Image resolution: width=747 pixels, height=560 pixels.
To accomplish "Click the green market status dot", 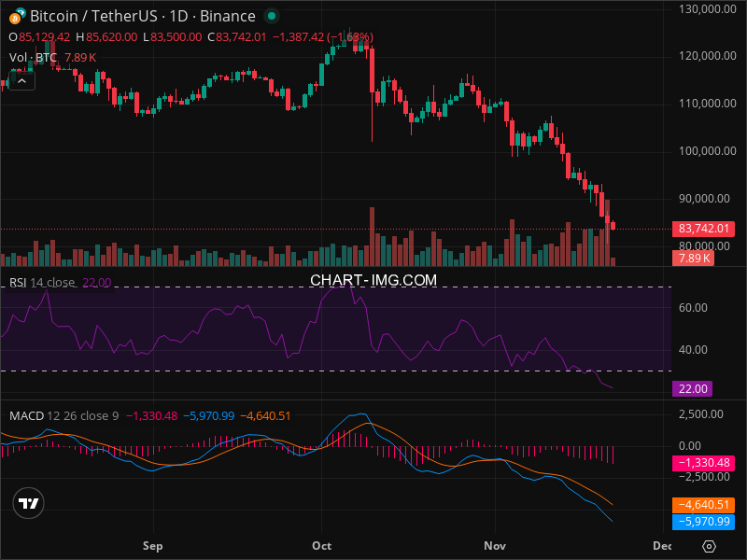I will (271, 16).
